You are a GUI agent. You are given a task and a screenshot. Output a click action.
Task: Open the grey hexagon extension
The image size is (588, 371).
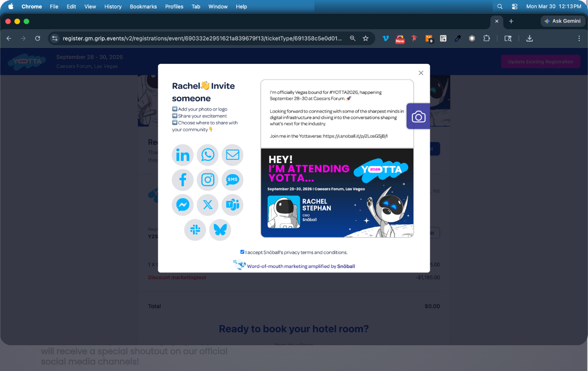tap(472, 38)
